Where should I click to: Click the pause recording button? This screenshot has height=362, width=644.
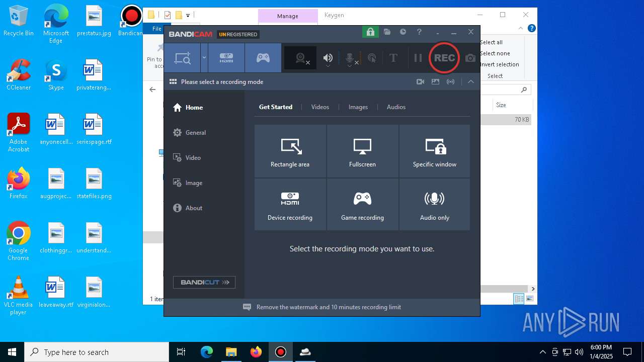(418, 58)
